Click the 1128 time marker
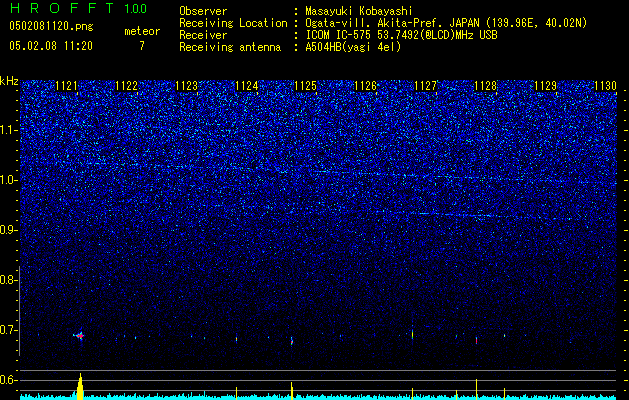The width and height of the screenshot is (629, 400). pyautogui.click(x=486, y=86)
